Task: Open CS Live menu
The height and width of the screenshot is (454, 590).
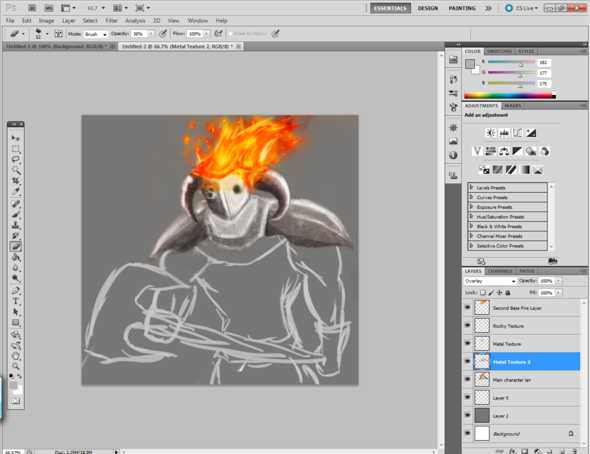Action: (522, 8)
